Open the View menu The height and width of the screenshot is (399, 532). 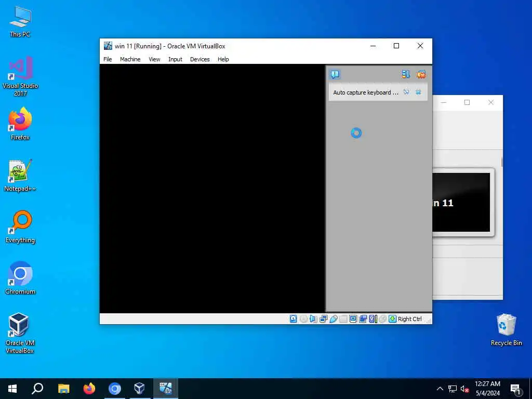(x=154, y=59)
